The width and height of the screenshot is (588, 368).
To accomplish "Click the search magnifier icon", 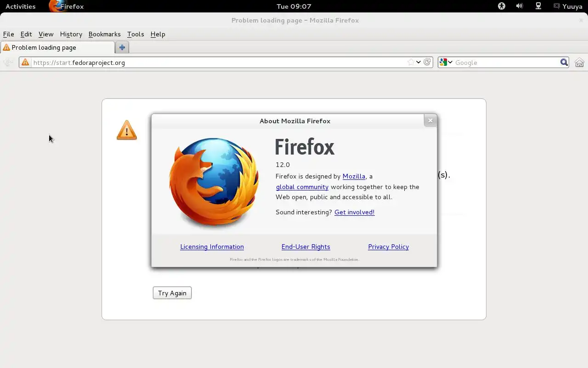I will 564,63.
